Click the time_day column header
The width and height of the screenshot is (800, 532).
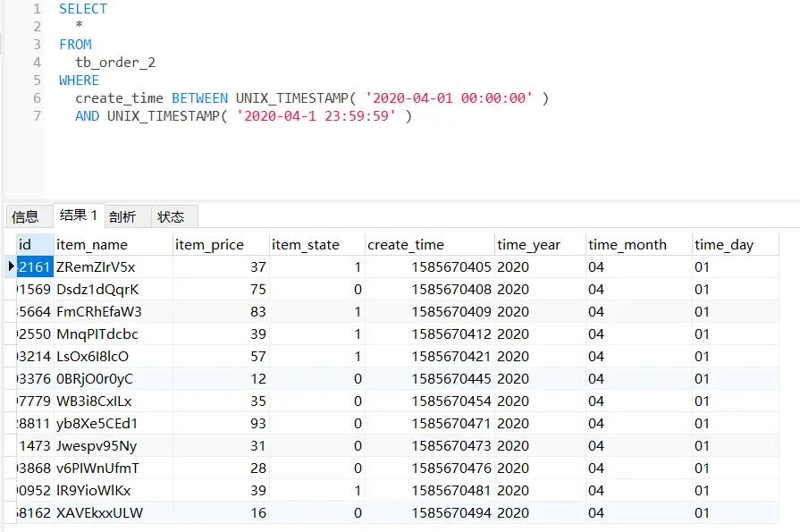click(736, 245)
